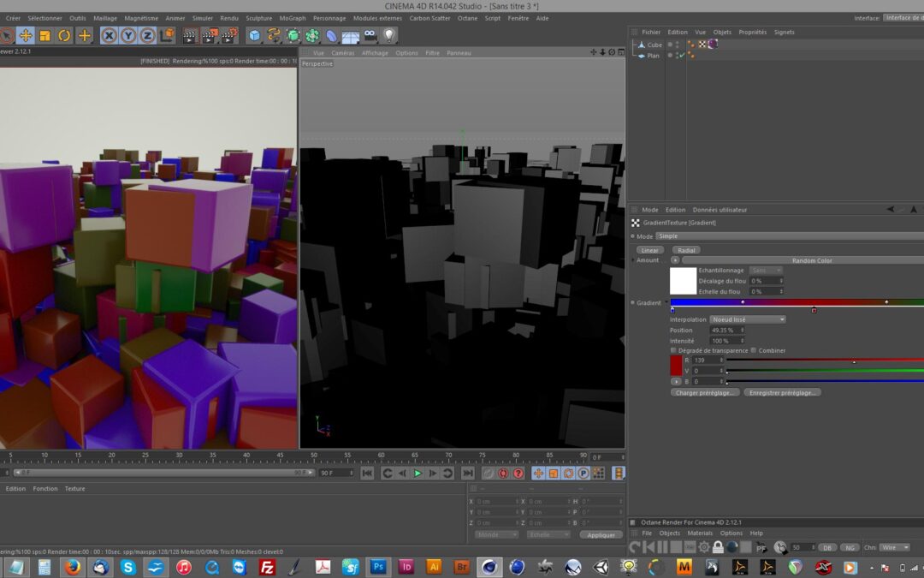Enable the Combiner checkbox
The height and width of the screenshot is (578, 924).
tap(753, 350)
